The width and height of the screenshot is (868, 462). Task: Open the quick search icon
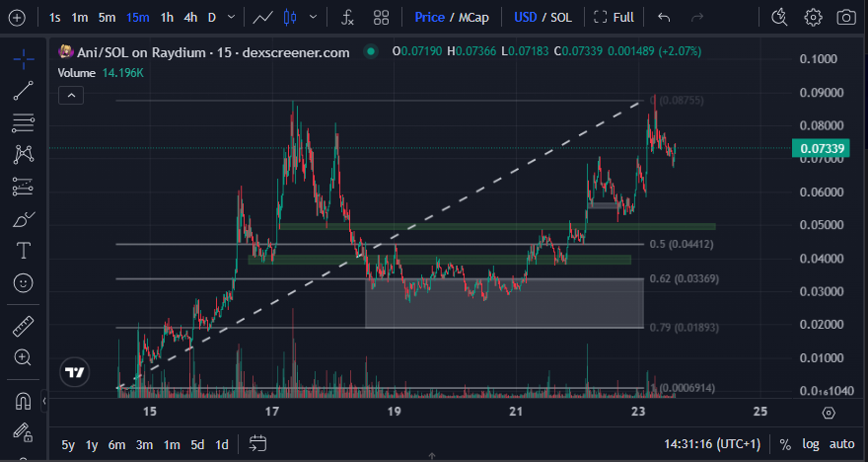point(779,18)
